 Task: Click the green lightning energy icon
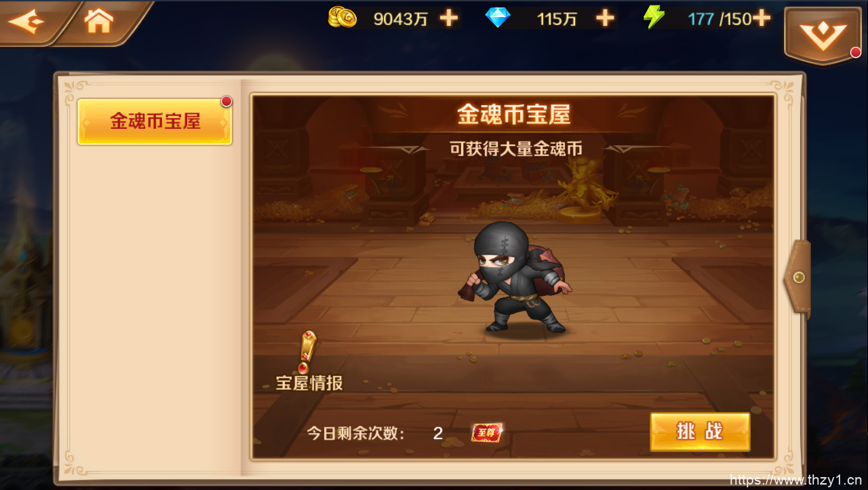(654, 18)
